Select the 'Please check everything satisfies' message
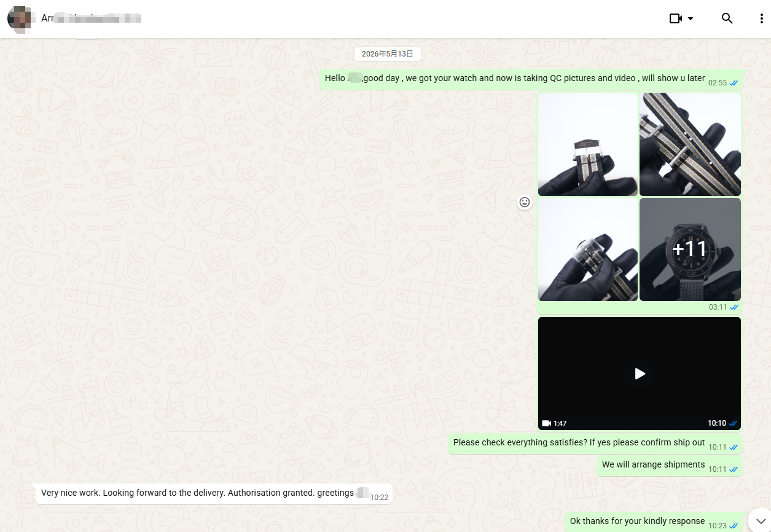The image size is (771, 532). point(595,444)
